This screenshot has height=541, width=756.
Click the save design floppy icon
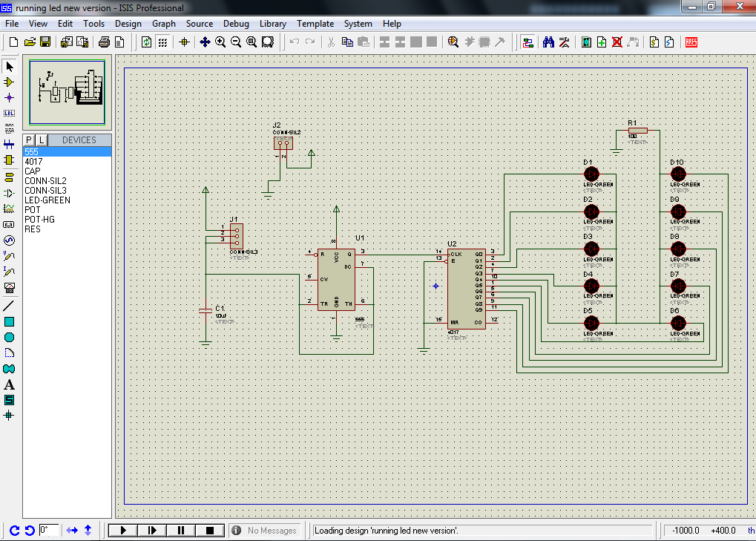(x=45, y=42)
